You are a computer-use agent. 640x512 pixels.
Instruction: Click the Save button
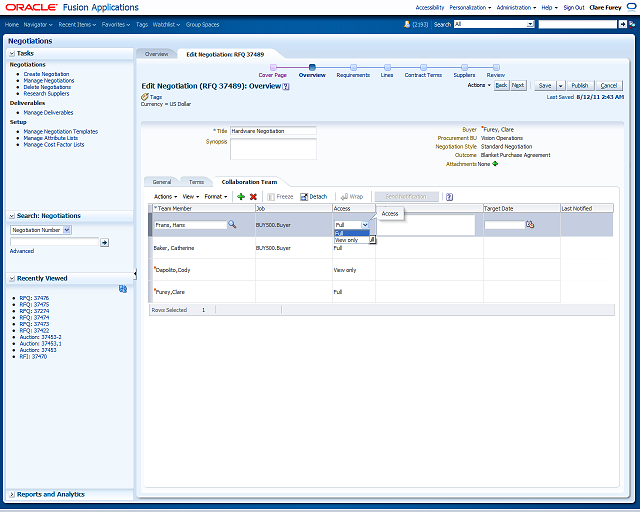coord(545,86)
